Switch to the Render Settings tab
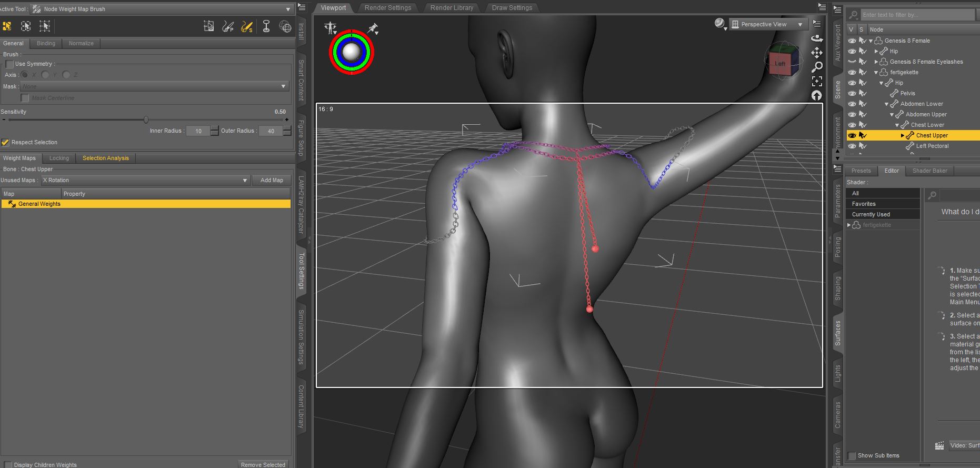 (388, 8)
